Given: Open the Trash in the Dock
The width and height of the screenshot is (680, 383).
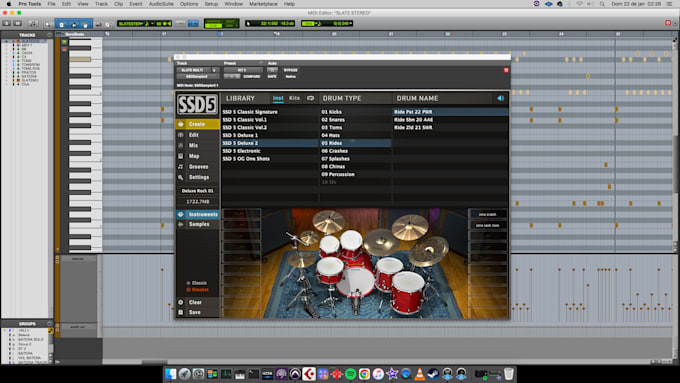Looking at the screenshot, I should (509, 374).
